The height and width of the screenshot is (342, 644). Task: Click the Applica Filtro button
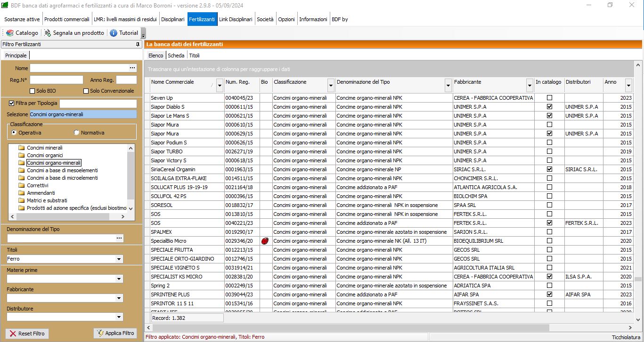click(x=115, y=333)
